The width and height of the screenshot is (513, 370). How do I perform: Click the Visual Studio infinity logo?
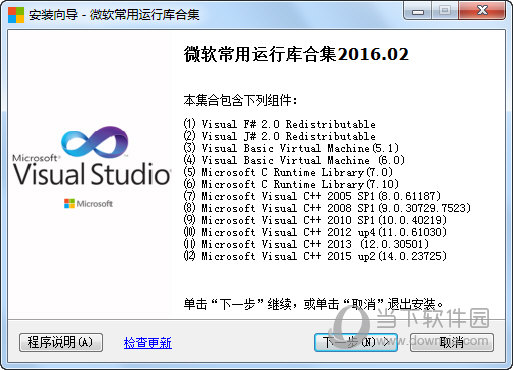(95, 142)
